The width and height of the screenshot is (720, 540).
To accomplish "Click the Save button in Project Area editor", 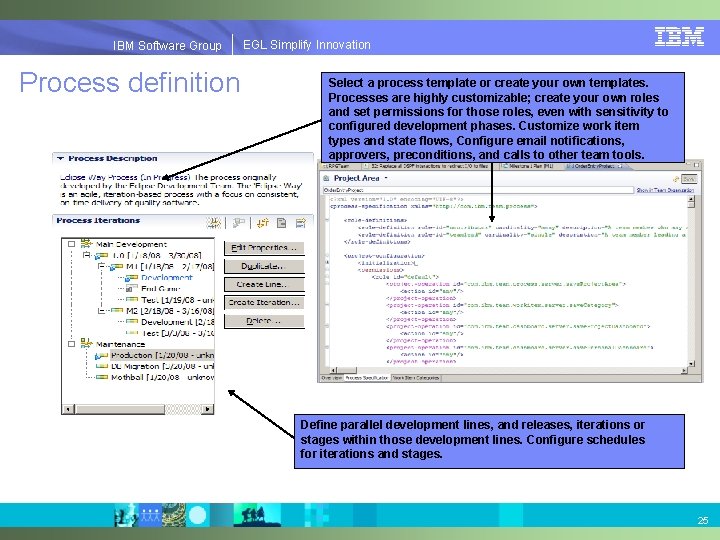I will [689, 179].
